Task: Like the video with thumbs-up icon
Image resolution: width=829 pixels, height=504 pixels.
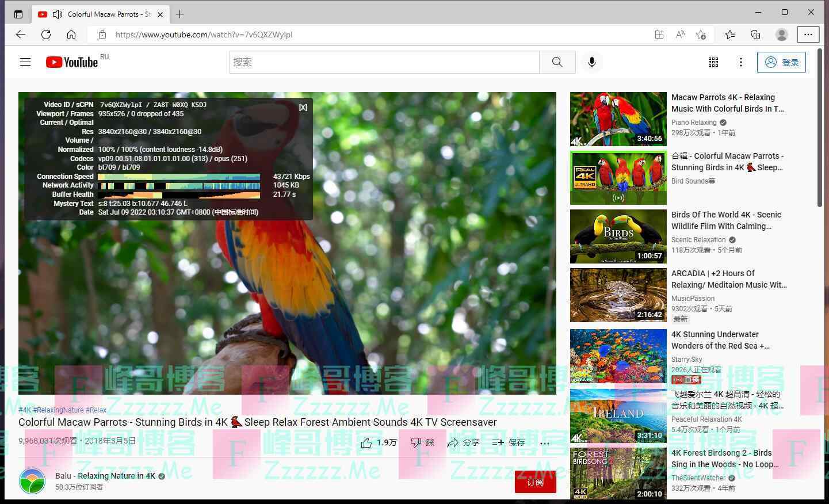Action: [366, 442]
